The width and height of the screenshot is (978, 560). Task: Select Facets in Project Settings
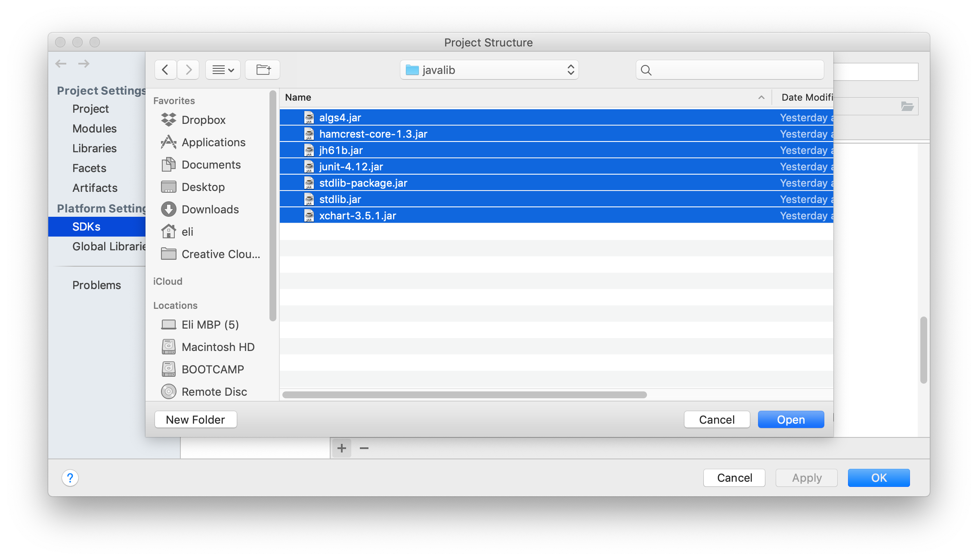tap(89, 168)
